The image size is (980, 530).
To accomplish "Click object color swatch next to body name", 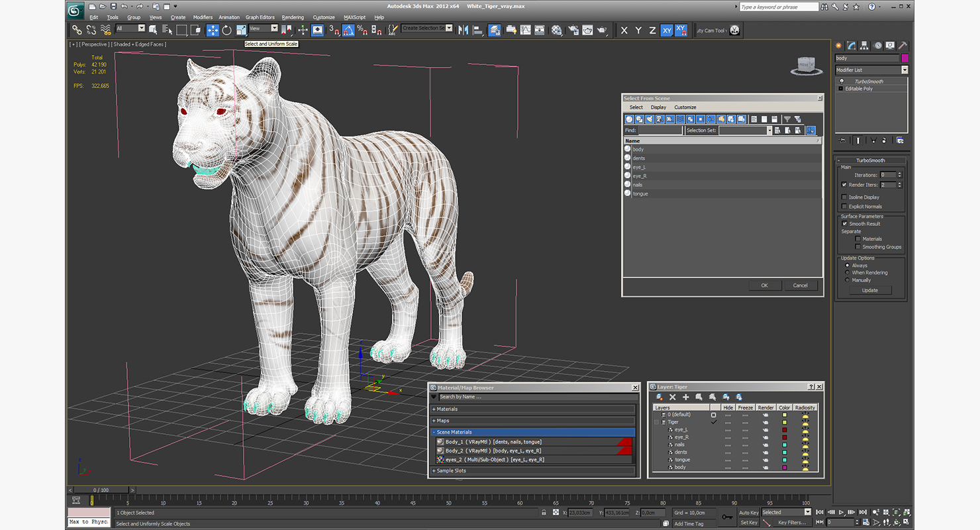I will 905,58.
